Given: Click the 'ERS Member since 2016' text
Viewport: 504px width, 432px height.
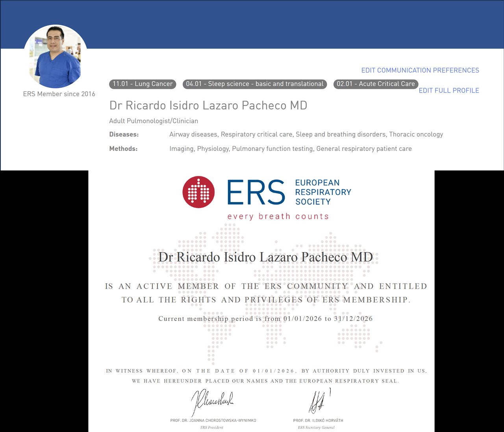Looking at the screenshot, I should (x=59, y=94).
